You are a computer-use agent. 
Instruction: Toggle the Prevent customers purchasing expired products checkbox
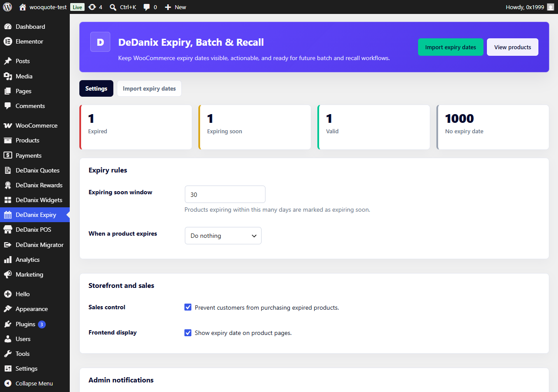[188, 308]
